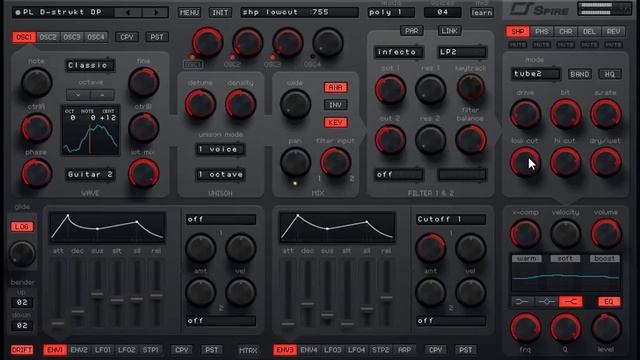Open the poly 1 mode dropdown
The width and height of the screenshot is (640, 360).
(x=391, y=12)
